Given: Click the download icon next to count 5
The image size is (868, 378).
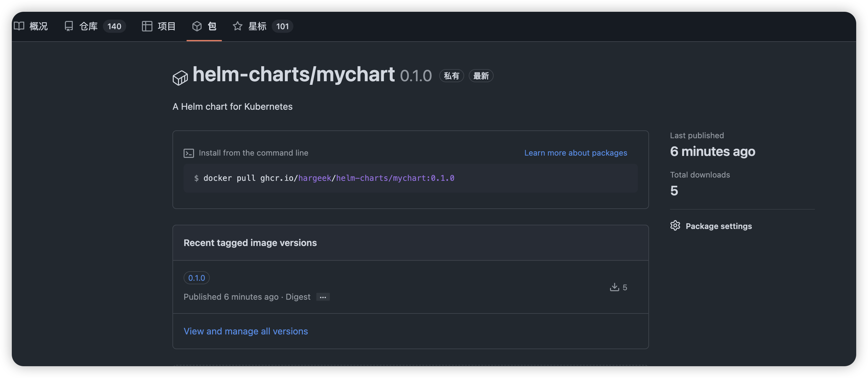Looking at the screenshot, I should click(x=614, y=287).
